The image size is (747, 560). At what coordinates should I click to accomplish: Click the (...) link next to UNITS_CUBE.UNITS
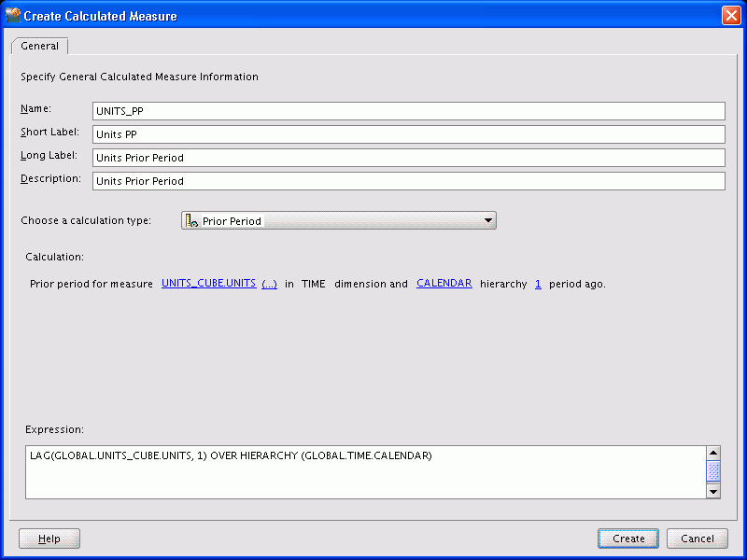click(268, 283)
